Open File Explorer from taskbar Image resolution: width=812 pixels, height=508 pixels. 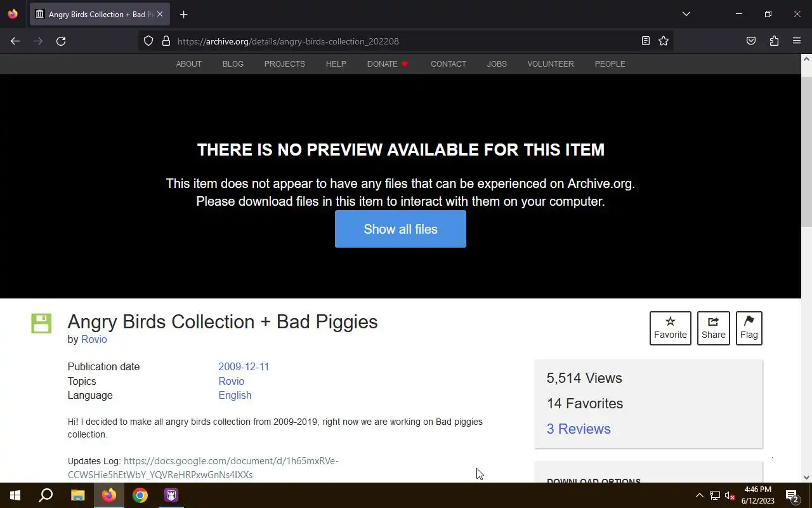tap(77, 495)
